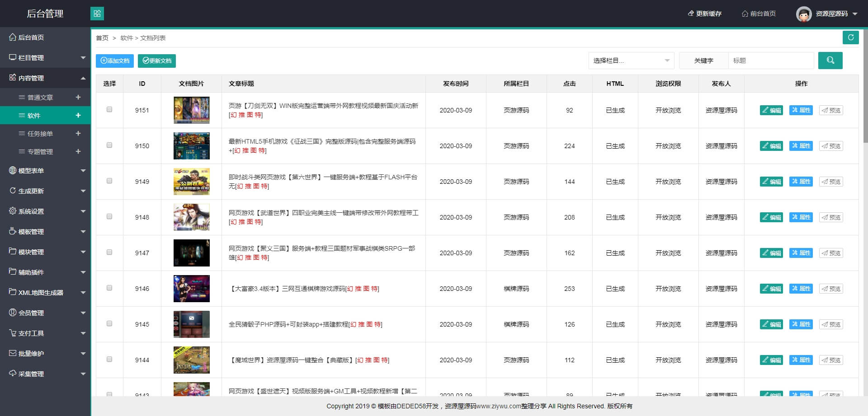Click the plus icon beside 普通文章
The width and height of the screenshot is (868, 416).
point(78,97)
